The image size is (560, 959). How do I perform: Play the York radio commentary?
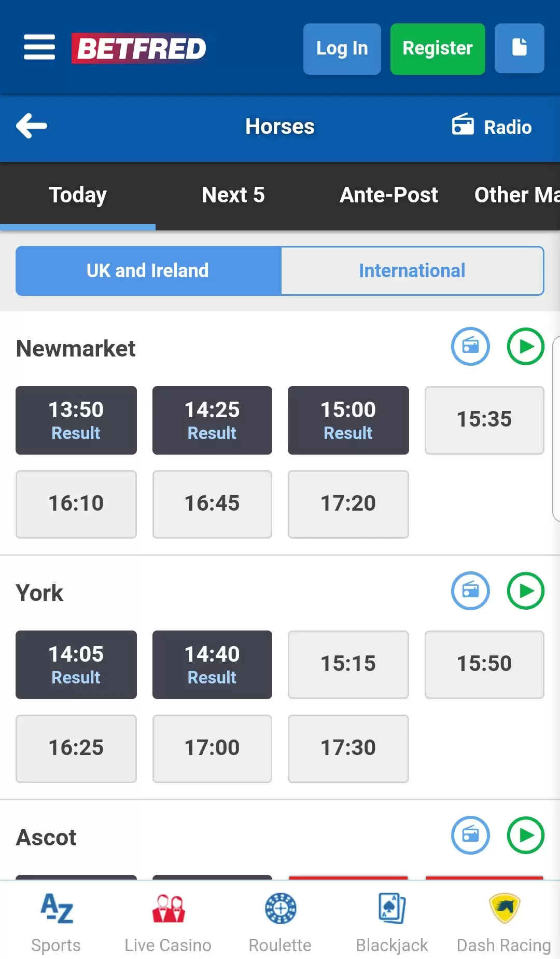pos(470,591)
